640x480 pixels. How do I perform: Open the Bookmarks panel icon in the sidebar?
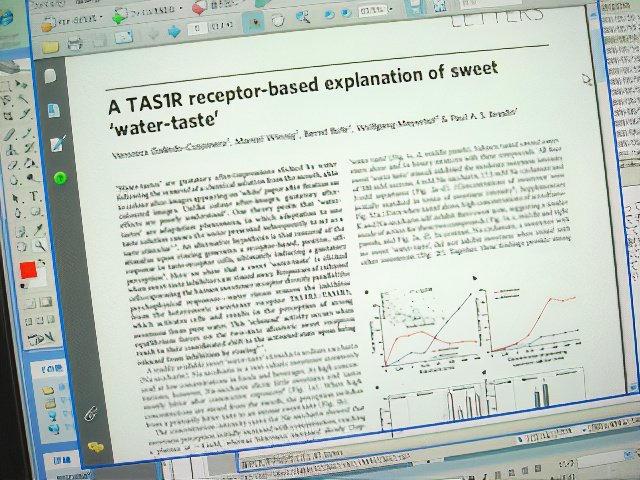coord(54,110)
